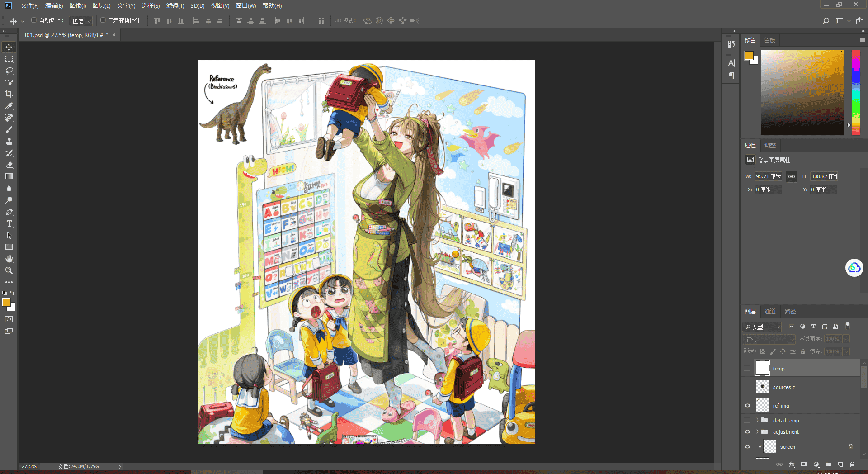This screenshot has width=868, height=474.
Task: Open the 图像(I) menu
Action: click(78, 5)
